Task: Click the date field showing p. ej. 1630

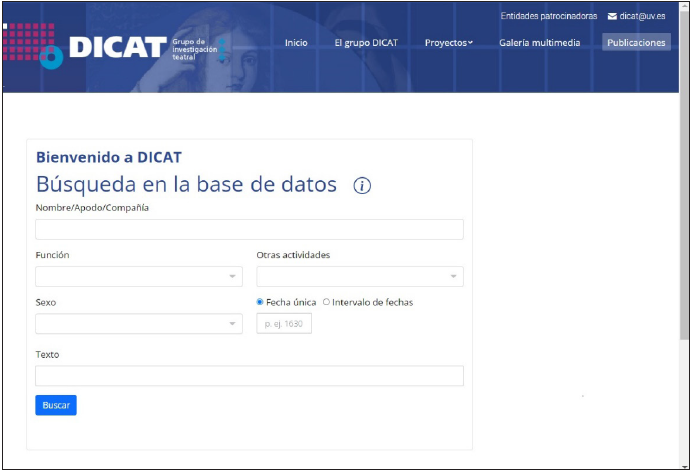Action: click(284, 324)
